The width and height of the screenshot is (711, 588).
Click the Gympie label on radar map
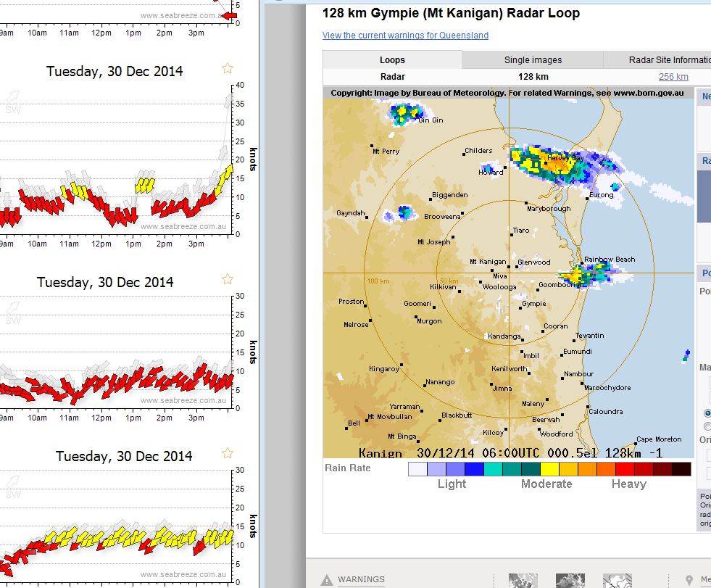pyautogui.click(x=534, y=304)
